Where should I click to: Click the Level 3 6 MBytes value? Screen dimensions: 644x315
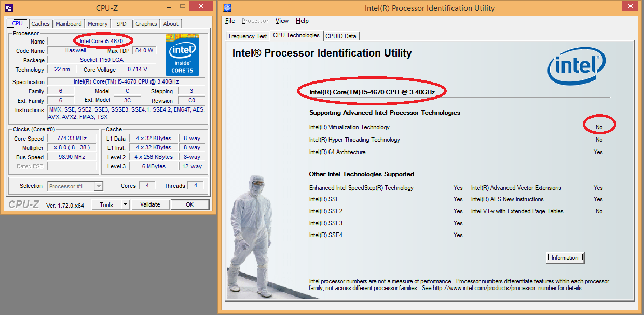[x=154, y=167]
